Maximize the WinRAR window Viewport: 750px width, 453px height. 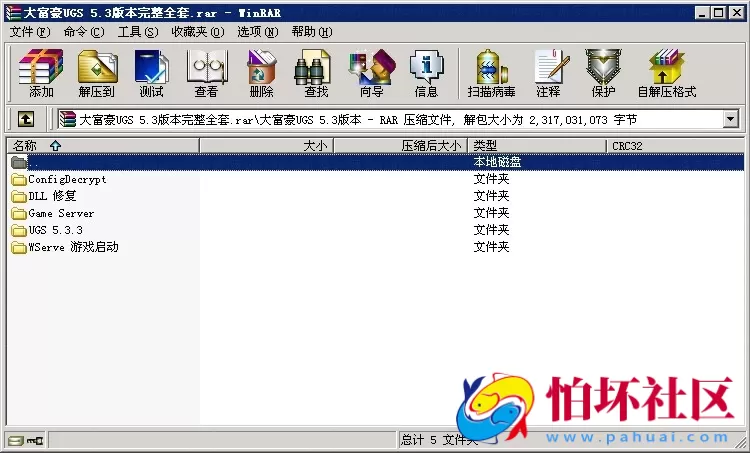718,12
